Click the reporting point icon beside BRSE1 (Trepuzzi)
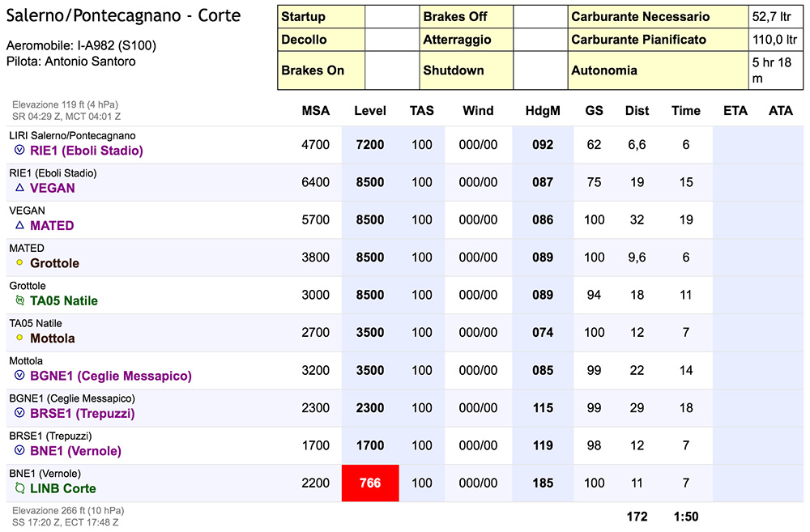 tap(19, 413)
